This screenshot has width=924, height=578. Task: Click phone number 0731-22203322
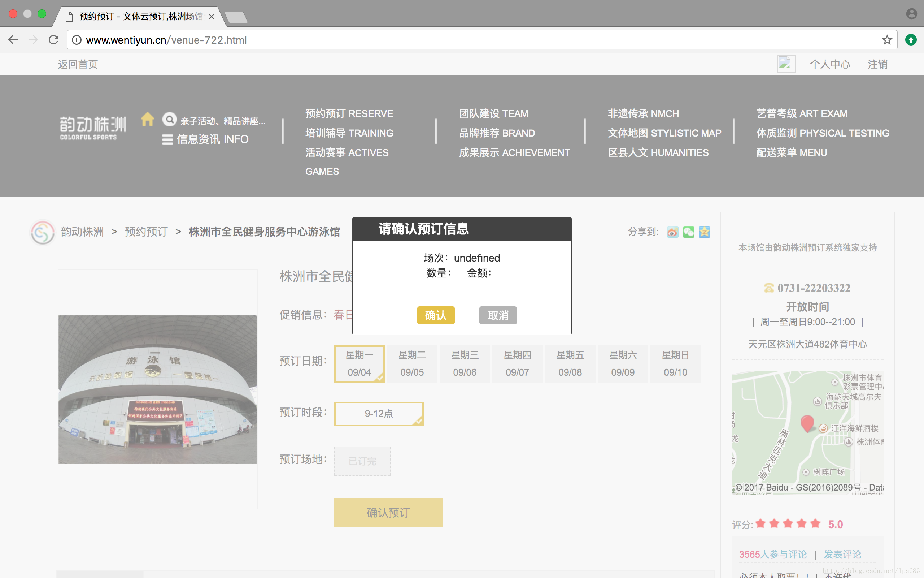click(814, 288)
